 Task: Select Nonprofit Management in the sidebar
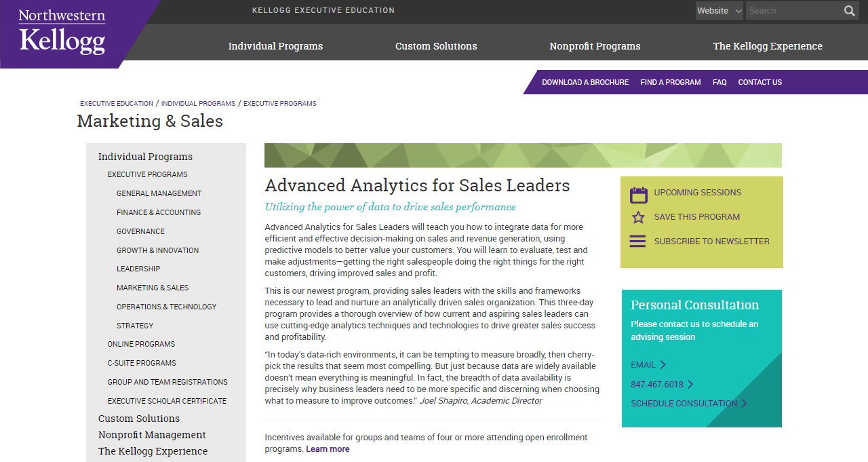pyautogui.click(x=152, y=435)
